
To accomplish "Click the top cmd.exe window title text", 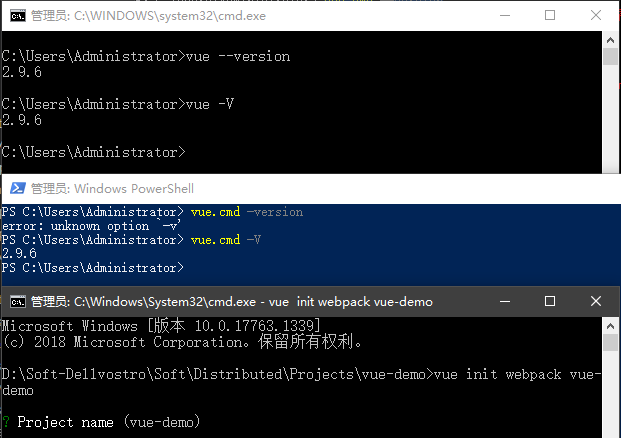I will tap(148, 16).
